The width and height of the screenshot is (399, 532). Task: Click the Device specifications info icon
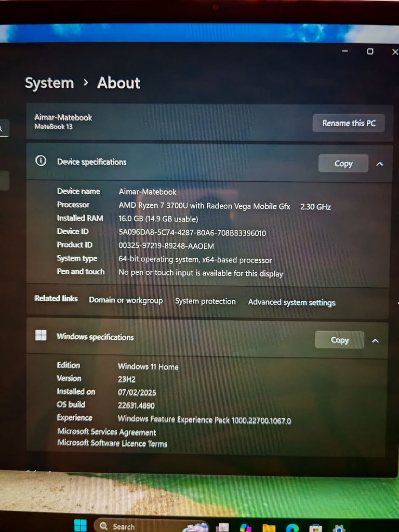click(x=41, y=161)
